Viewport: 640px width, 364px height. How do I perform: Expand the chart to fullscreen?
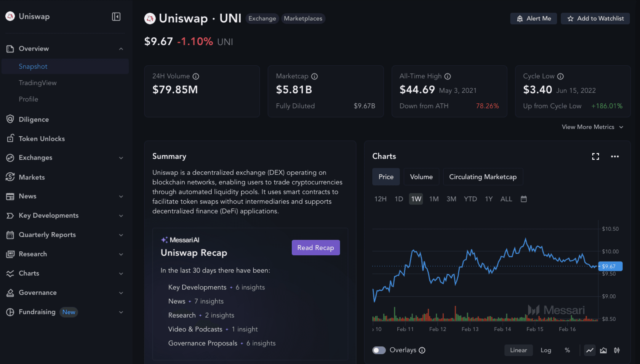[x=595, y=156]
